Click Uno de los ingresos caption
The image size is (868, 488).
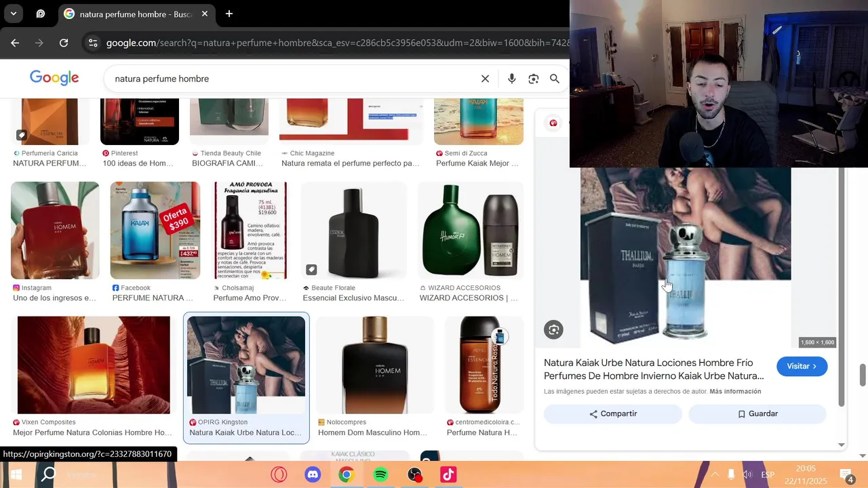[x=54, y=298]
